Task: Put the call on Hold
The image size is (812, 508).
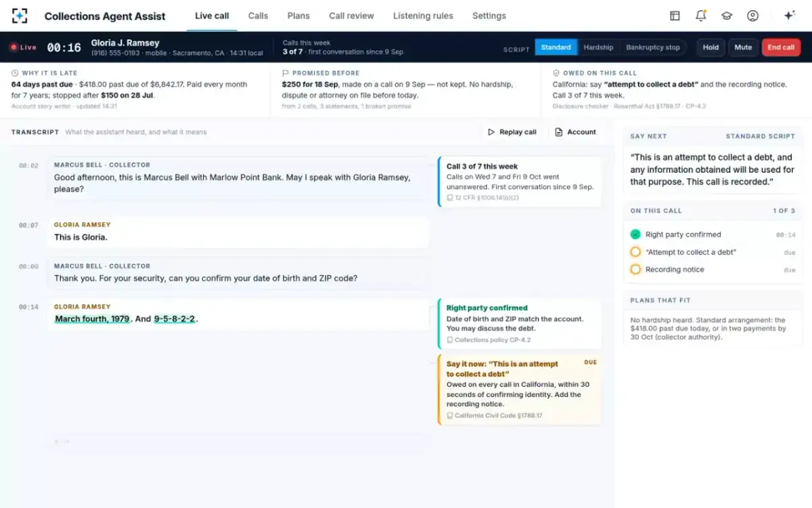Action: 710,47
